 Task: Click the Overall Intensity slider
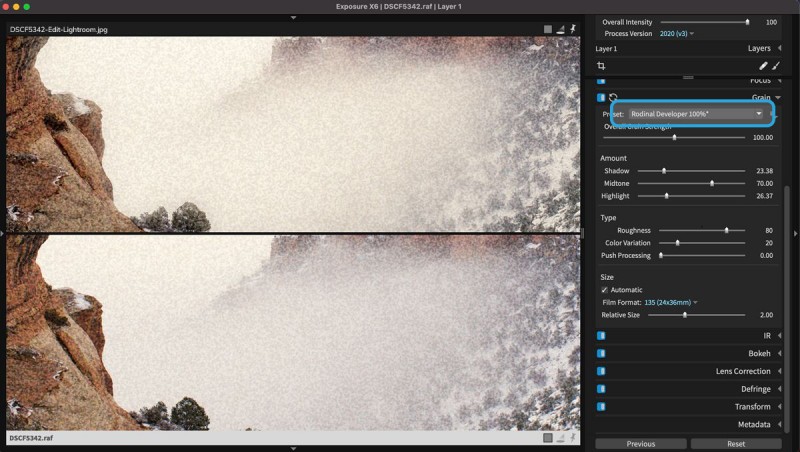point(705,22)
